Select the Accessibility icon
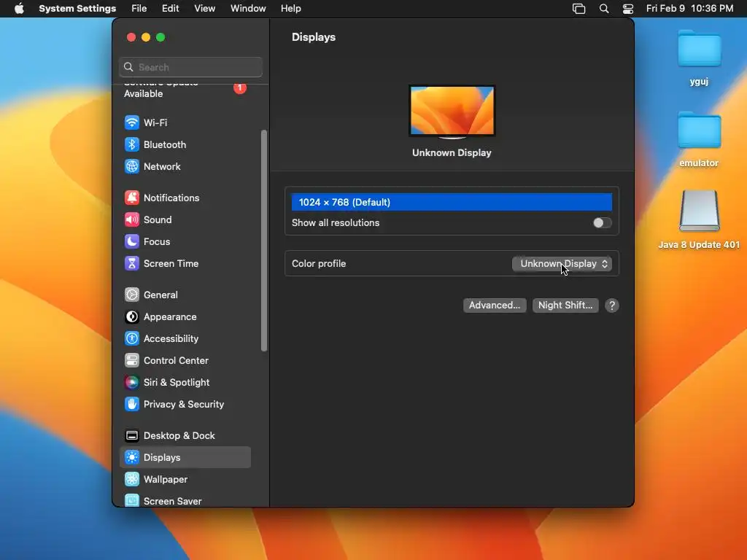Viewport: 747px width, 560px height. 132,338
